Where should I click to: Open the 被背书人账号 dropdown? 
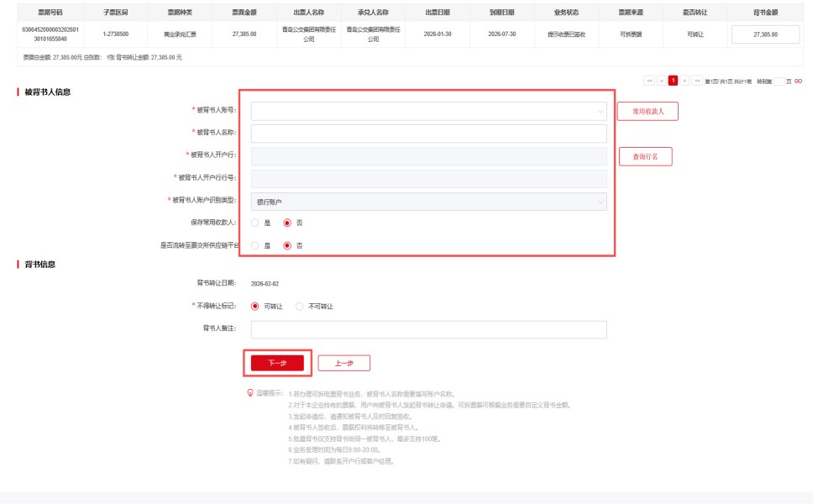[x=429, y=111]
